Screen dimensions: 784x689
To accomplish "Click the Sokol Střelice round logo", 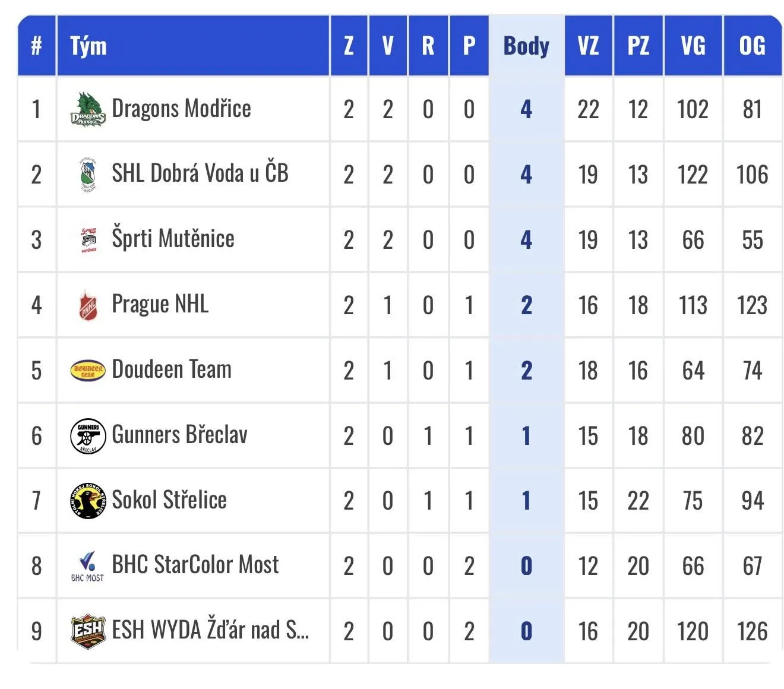I will [x=88, y=501].
